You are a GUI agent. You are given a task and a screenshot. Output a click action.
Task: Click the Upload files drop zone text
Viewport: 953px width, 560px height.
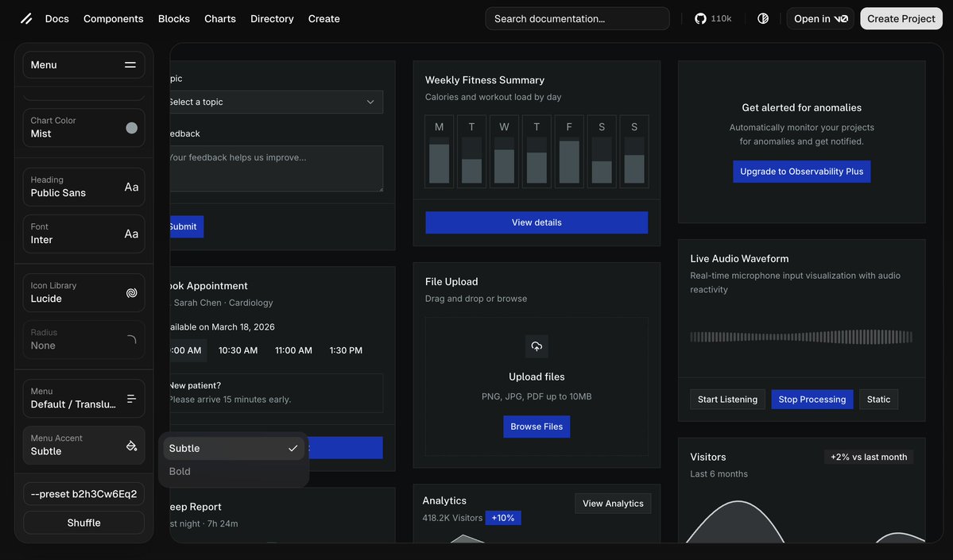[536, 377]
